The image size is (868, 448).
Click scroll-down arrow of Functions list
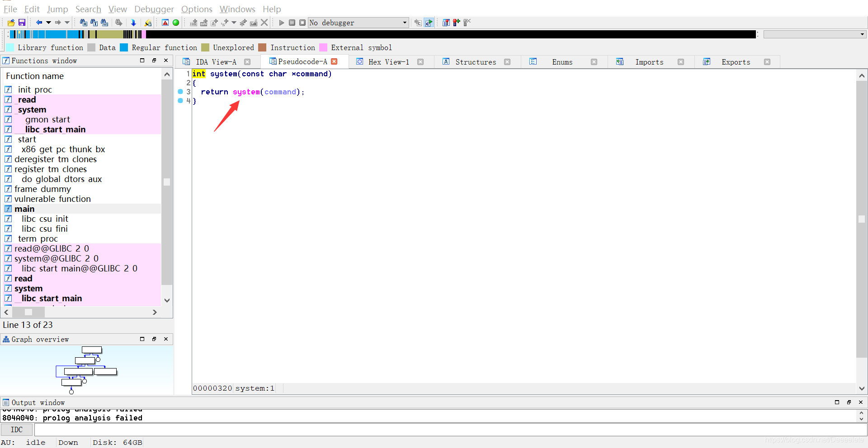(167, 300)
